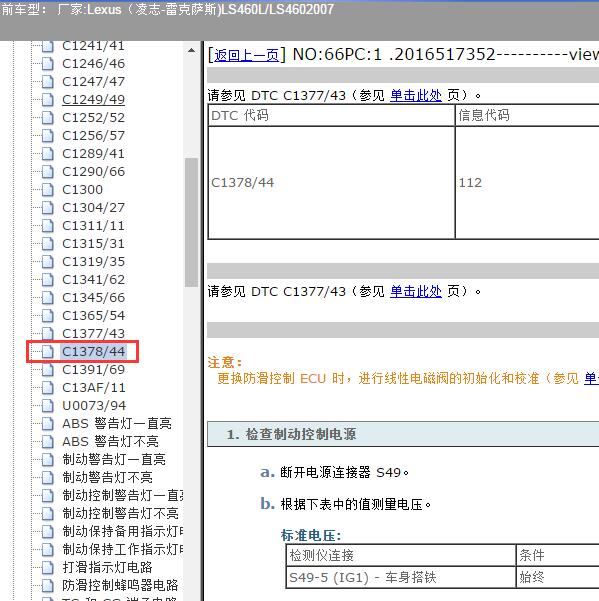Select the C1252/52 tree item

pos(94,118)
